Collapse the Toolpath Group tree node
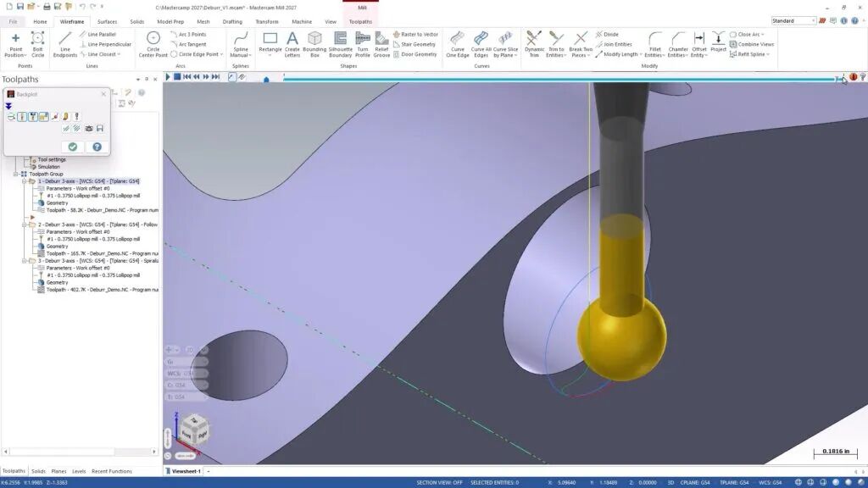 coord(16,174)
